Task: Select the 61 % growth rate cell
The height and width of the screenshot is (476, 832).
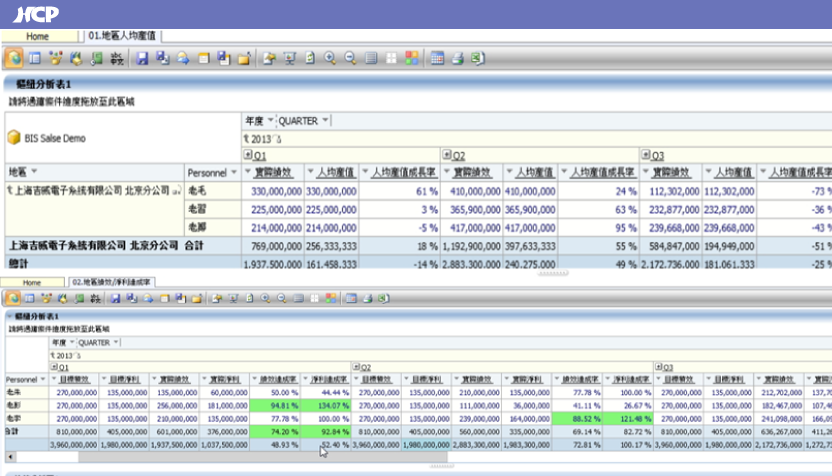Action: click(399, 191)
